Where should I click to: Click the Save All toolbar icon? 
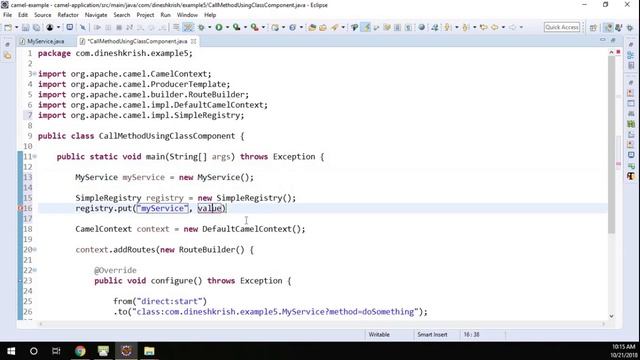click(36, 27)
